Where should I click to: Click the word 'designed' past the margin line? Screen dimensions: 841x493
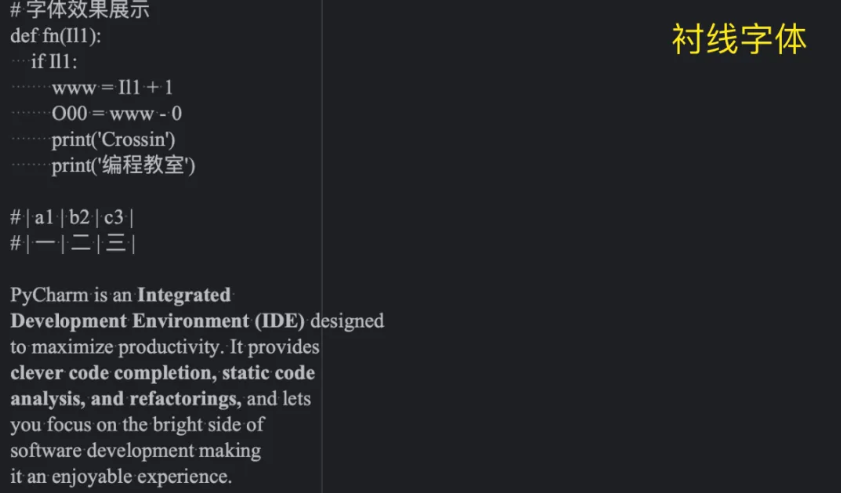pos(347,321)
